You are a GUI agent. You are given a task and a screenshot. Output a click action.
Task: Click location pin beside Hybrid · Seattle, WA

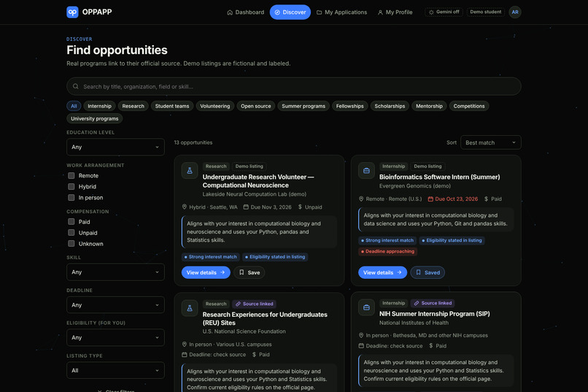pos(185,207)
